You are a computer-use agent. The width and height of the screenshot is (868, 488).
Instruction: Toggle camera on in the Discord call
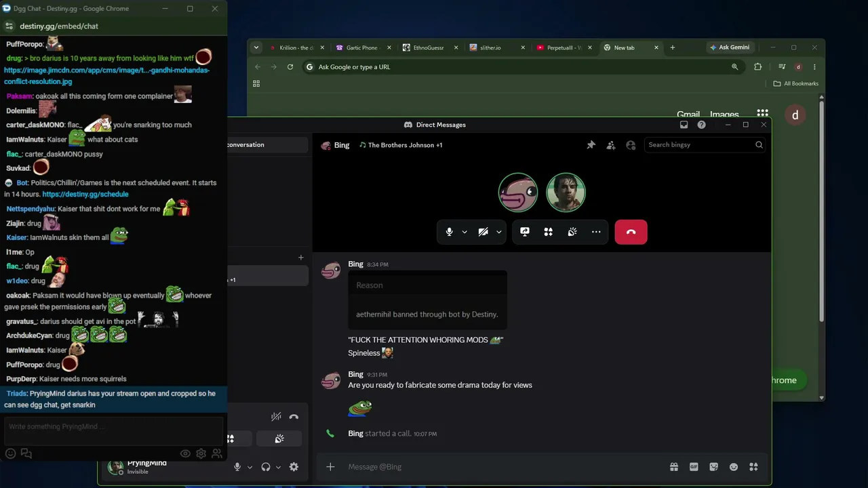click(483, 232)
